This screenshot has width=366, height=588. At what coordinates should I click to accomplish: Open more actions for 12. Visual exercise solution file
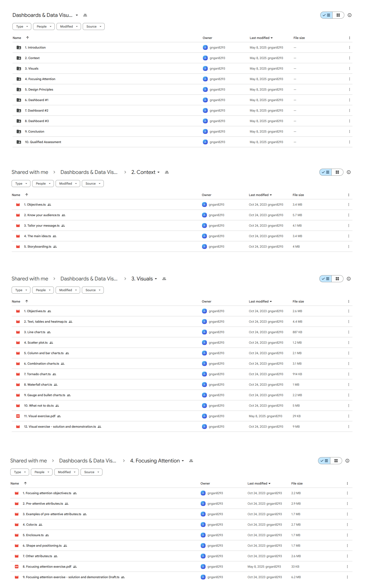pos(348,427)
